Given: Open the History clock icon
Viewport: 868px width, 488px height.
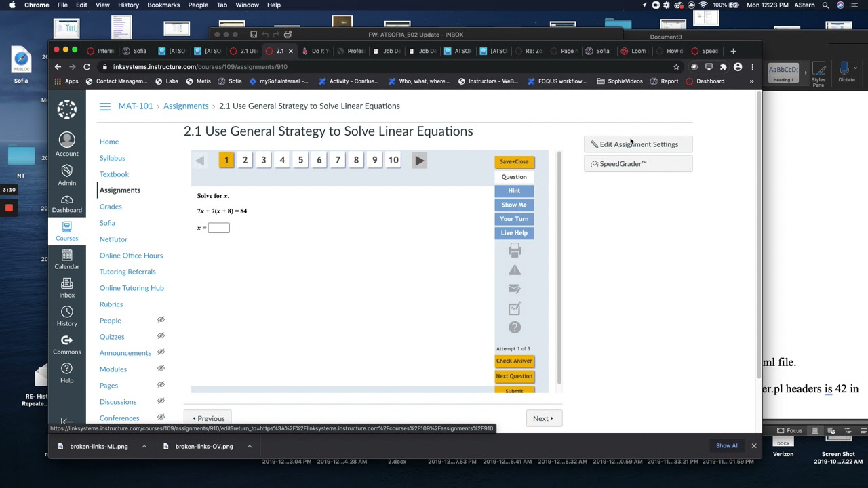Looking at the screenshot, I should (66, 312).
